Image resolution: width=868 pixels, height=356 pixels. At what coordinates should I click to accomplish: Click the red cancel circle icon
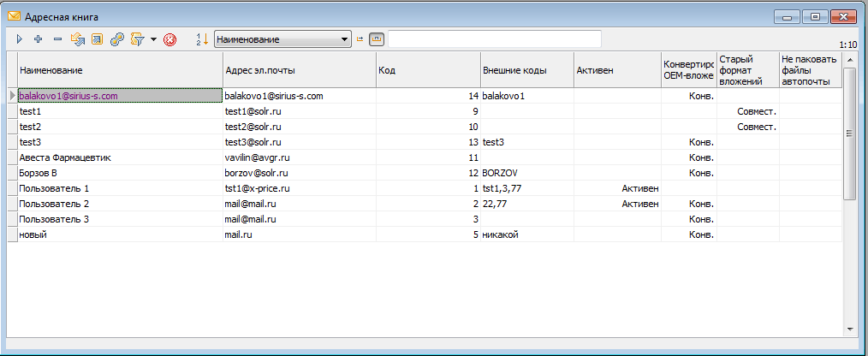(170, 39)
